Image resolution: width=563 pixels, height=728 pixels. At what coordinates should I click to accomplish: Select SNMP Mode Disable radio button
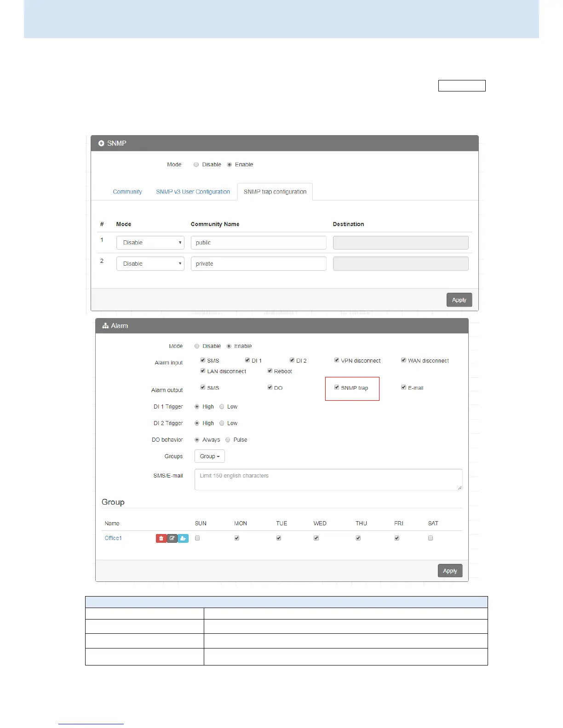click(x=196, y=165)
